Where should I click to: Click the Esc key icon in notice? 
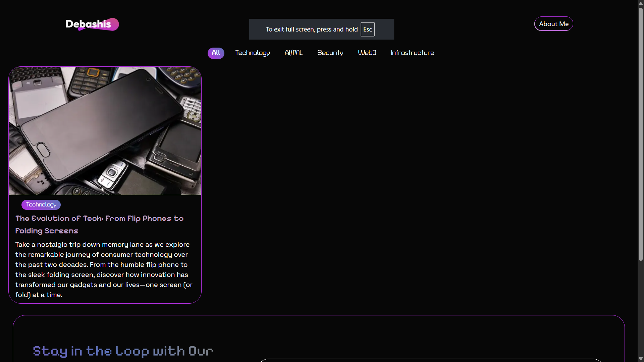pos(368,29)
